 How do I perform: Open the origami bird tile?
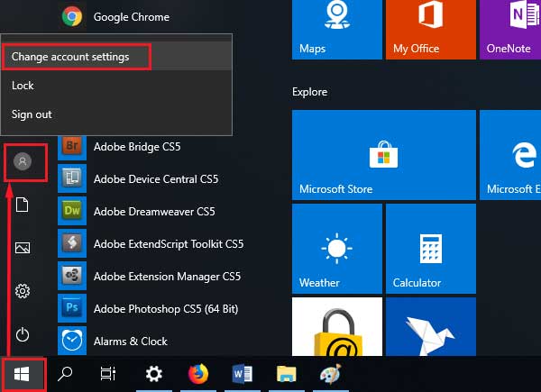coord(431,326)
